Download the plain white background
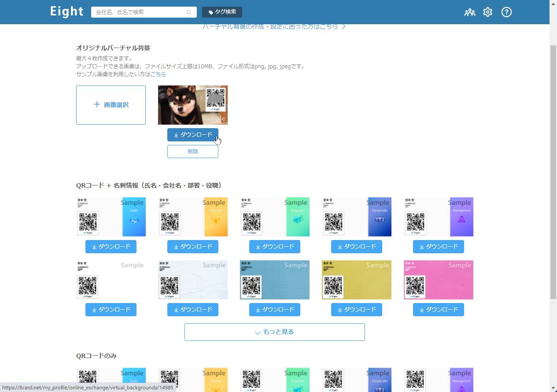Viewport: 557px width, 392px height. tap(111, 310)
